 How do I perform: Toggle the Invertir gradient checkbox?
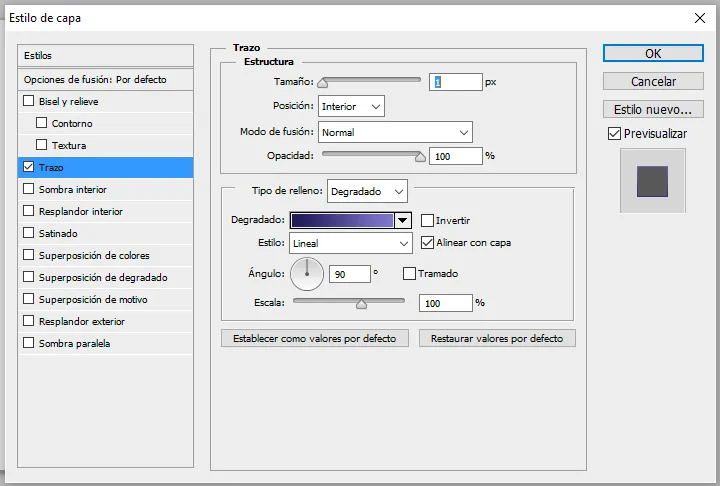coord(428,220)
